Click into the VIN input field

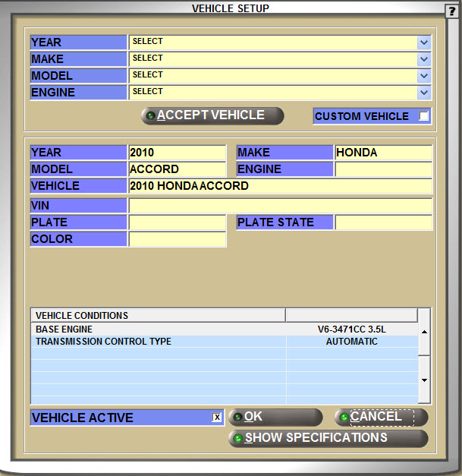280,206
